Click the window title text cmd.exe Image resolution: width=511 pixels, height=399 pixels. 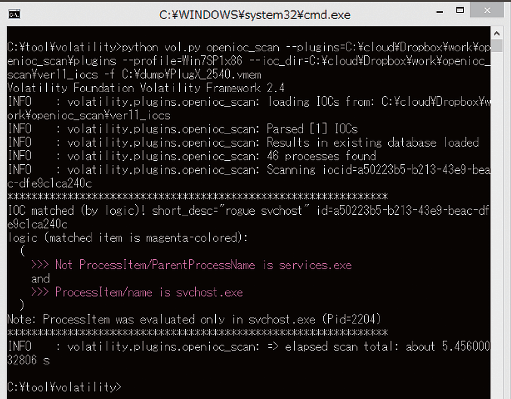255,15
